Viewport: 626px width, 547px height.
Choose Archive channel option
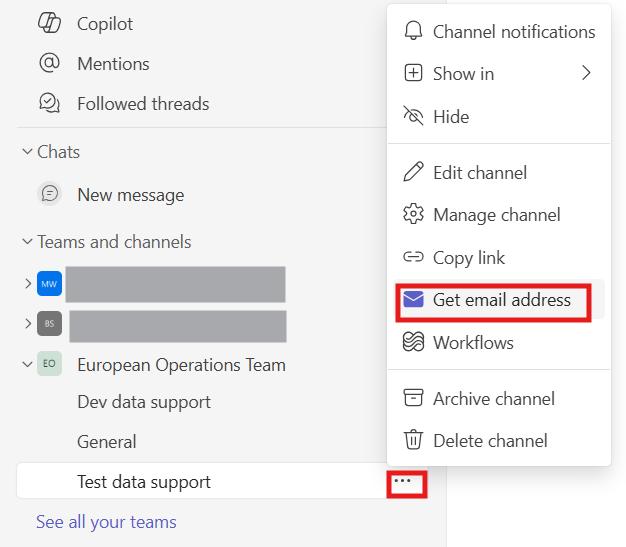pos(499,398)
